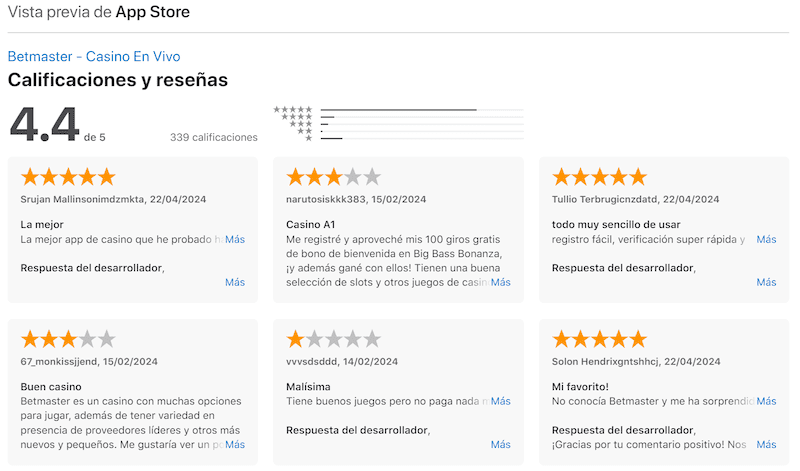The image size is (800, 471).
Task: Expand developer response under "Mi favorito!" review
Action: pyautogui.click(x=766, y=444)
